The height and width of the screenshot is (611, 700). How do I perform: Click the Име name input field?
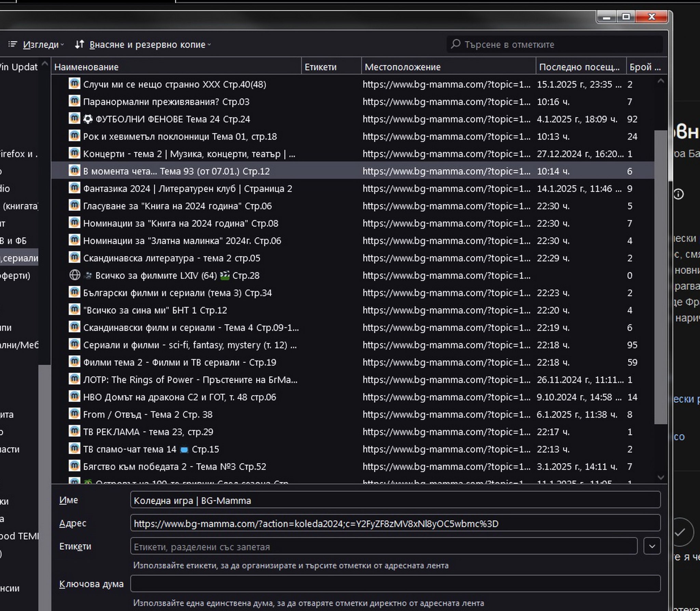click(395, 501)
